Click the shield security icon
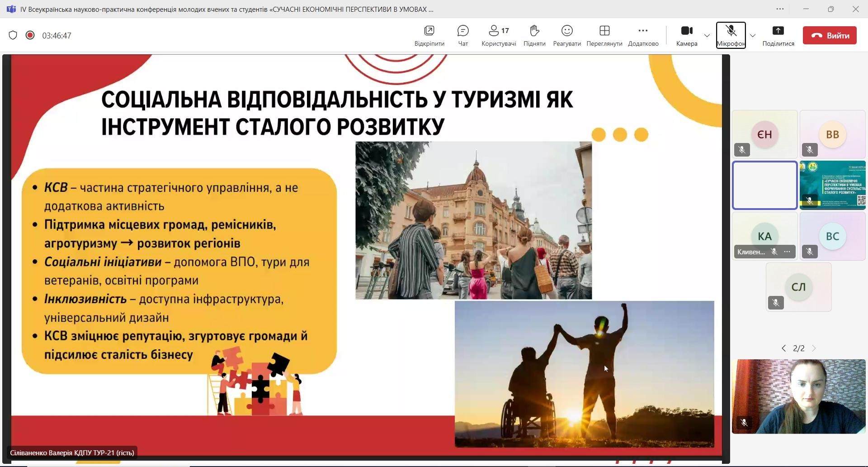Image resolution: width=868 pixels, height=467 pixels. (x=13, y=35)
